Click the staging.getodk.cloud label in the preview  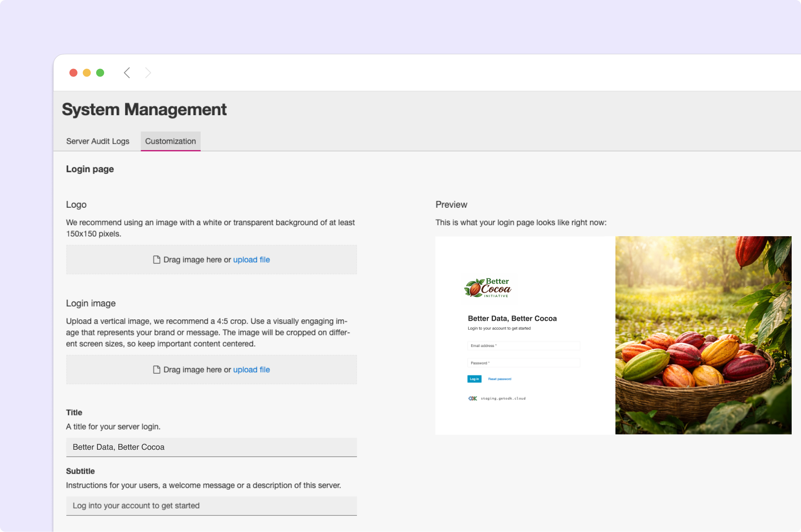pyautogui.click(x=504, y=398)
